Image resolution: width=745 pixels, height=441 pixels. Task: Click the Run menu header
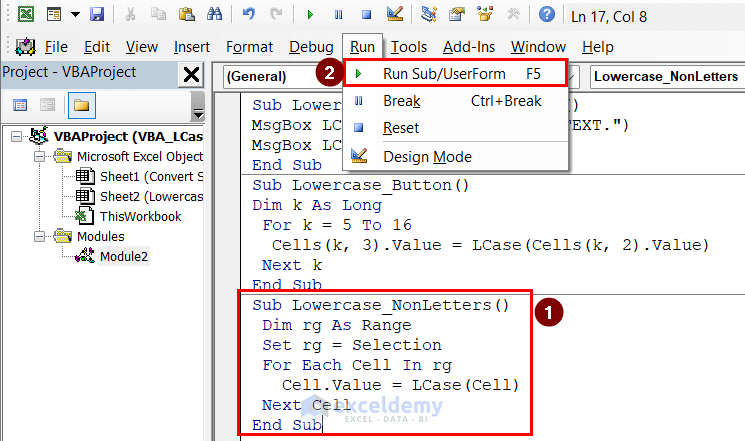362,47
